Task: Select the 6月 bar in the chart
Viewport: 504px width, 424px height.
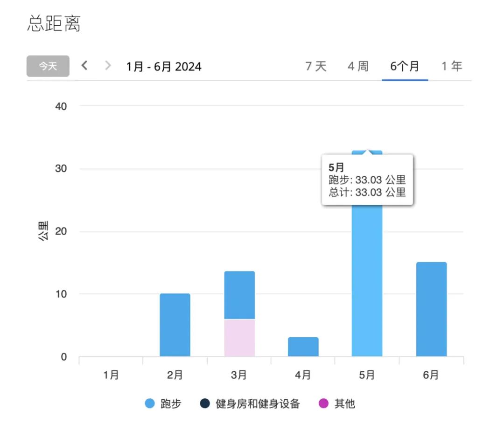Action: (431, 309)
